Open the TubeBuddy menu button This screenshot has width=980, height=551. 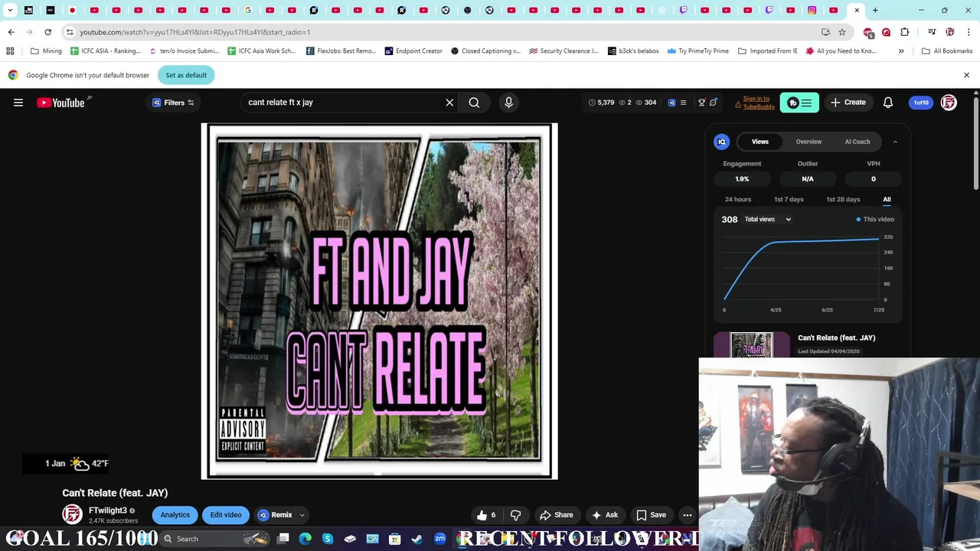pyautogui.click(x=799, y=103)
